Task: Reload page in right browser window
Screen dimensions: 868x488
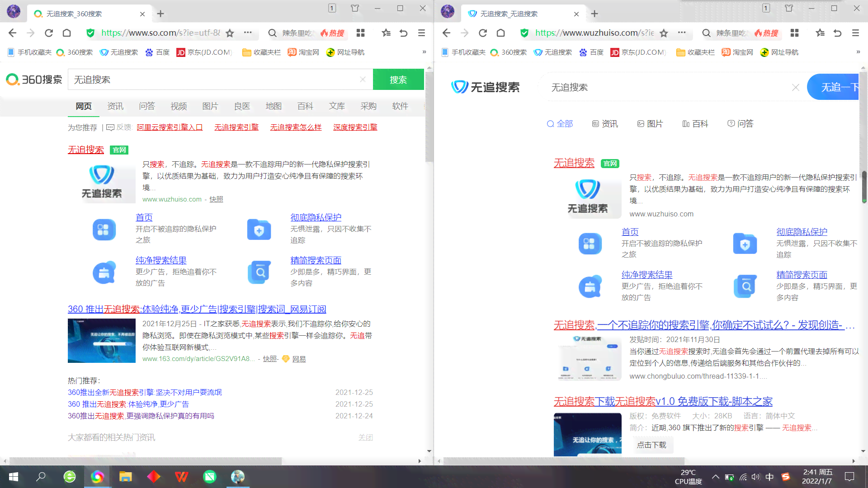Action: point(483,33)
